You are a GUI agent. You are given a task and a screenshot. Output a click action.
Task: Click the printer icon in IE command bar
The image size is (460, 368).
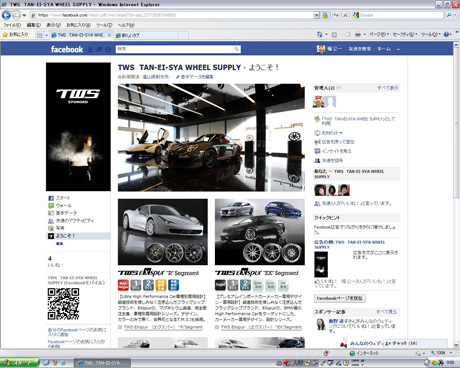pos(358,34)
